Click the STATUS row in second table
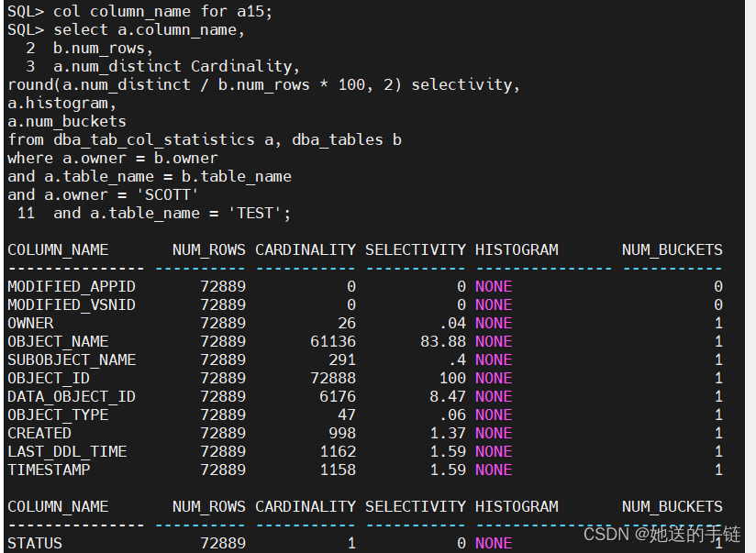756x553 pixels. [x=35, y=543]
